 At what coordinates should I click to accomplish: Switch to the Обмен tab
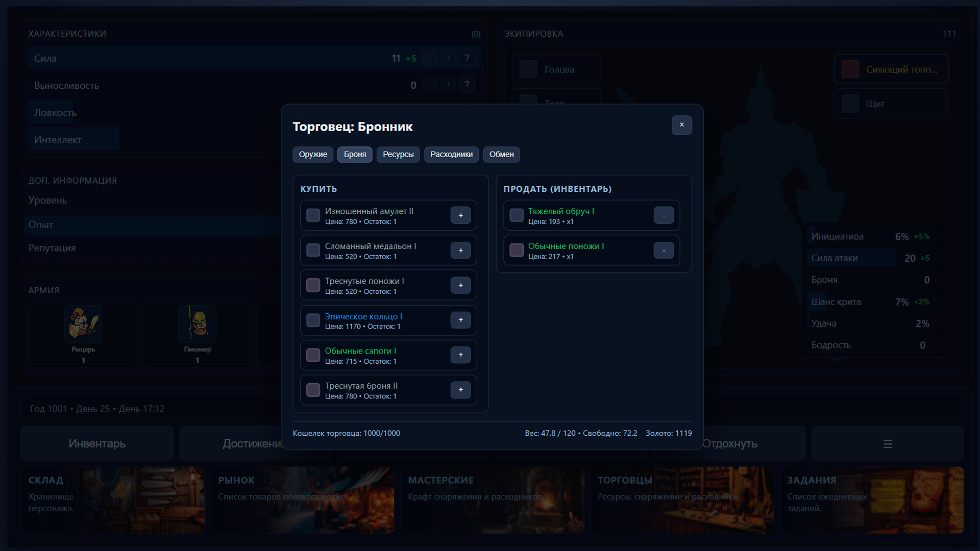point(501,155)
